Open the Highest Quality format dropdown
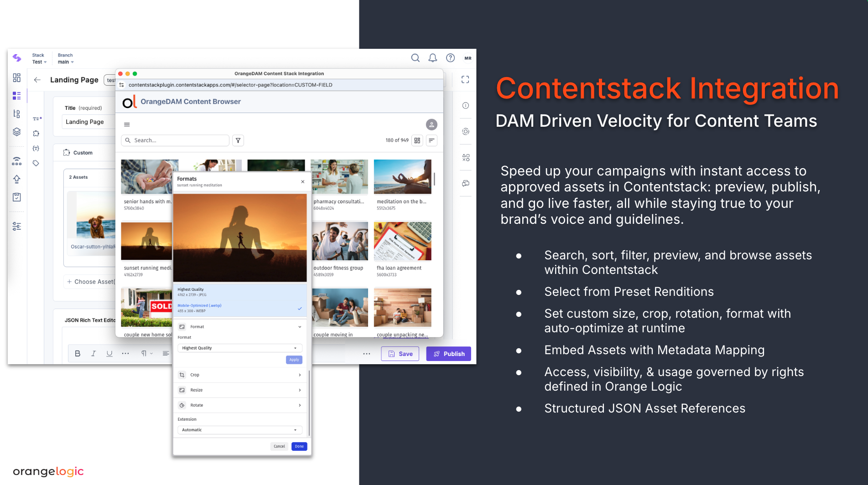Viewport: 868px width, 485px height. pos(240,348)
